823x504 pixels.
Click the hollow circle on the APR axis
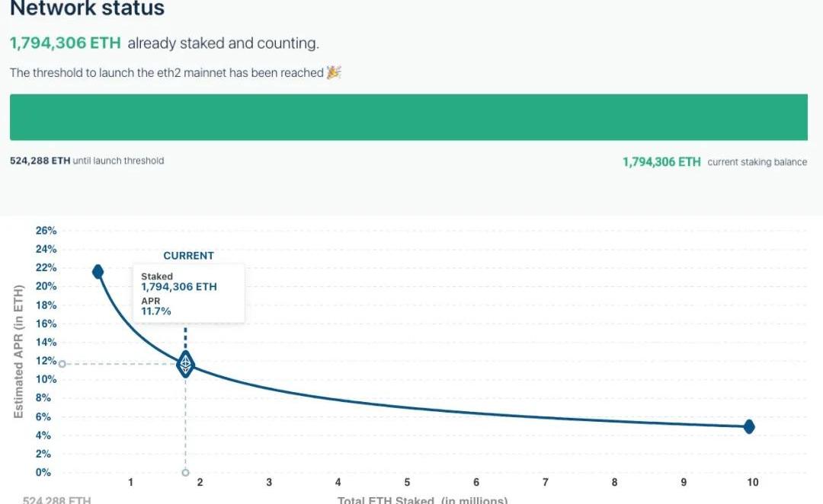coord(62,364)
